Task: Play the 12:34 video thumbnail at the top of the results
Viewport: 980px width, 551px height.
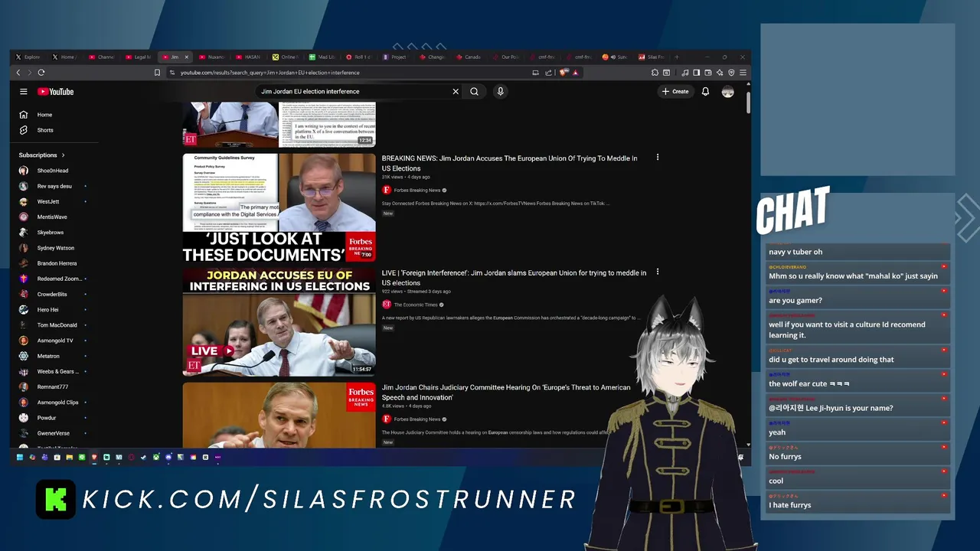Action: point(279,124)
